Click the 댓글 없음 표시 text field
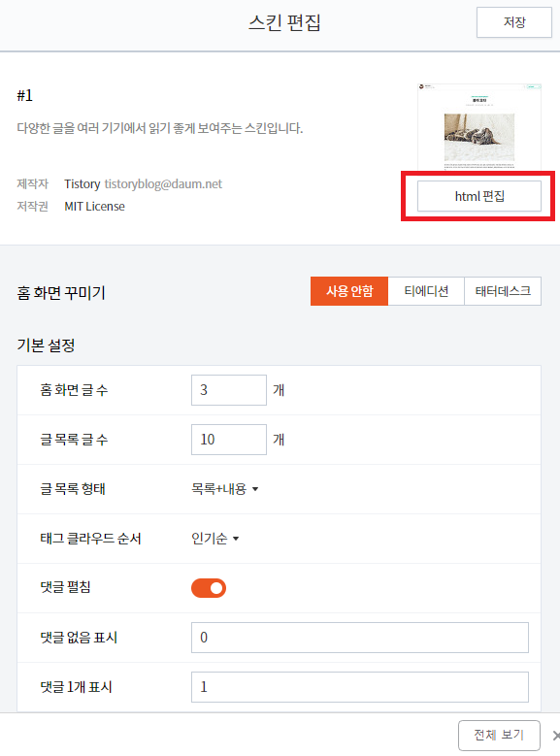Screen dimensions: 560x756 [x=360, y=638]
